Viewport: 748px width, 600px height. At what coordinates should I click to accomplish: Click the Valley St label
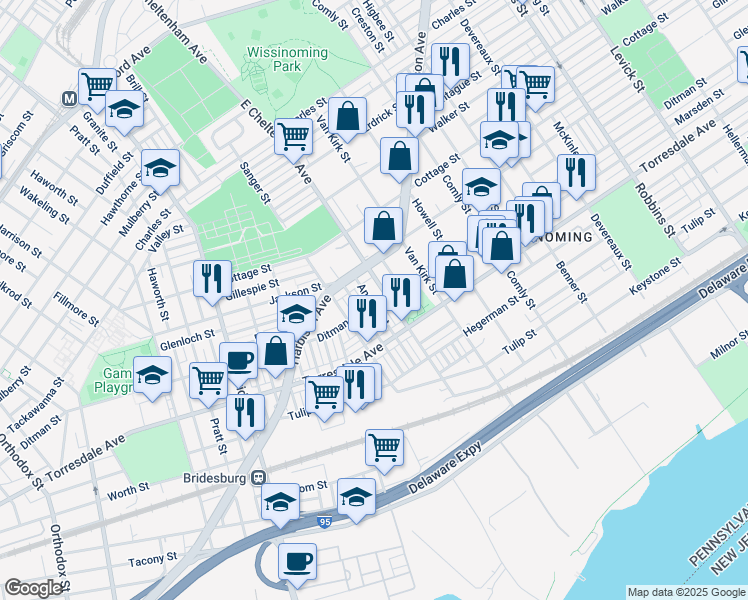[x=166, y=238]
